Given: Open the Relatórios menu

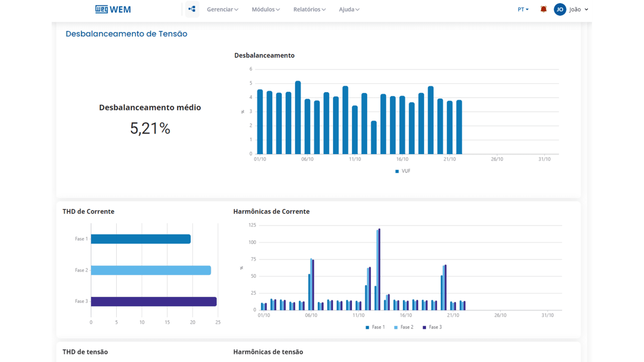Looking at the screenshot, I should 309,9.
